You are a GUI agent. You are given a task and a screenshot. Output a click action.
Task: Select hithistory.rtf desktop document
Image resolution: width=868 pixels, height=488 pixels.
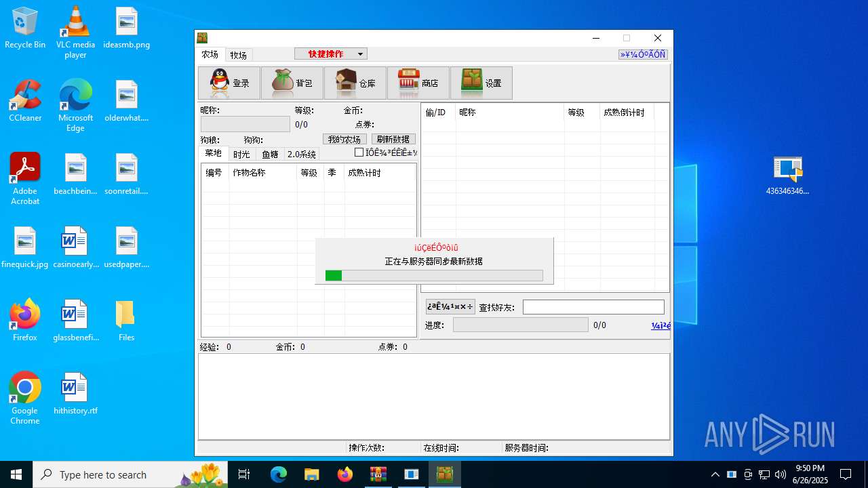click(x=75, y=394)
